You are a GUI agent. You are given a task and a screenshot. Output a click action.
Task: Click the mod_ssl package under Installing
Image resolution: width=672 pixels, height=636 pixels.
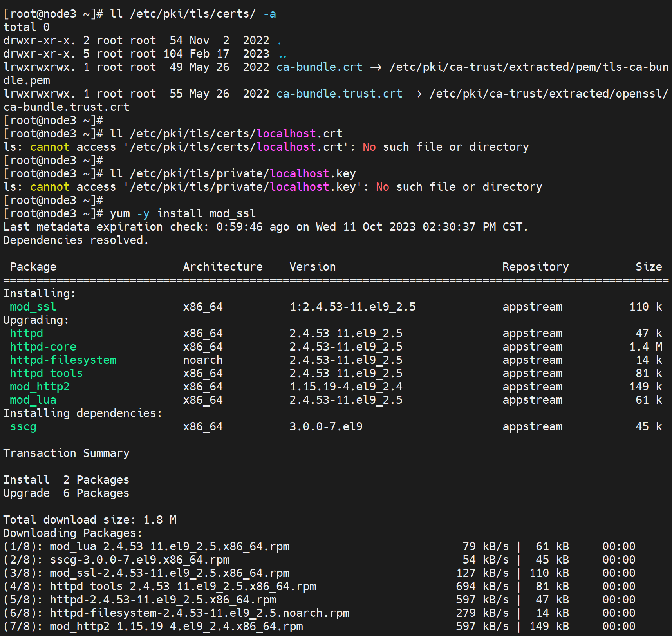(33, 307)
